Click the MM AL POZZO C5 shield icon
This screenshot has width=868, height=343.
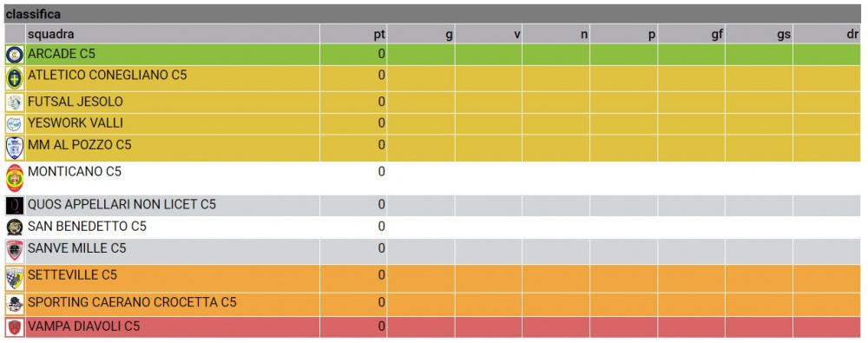[15, 148]
